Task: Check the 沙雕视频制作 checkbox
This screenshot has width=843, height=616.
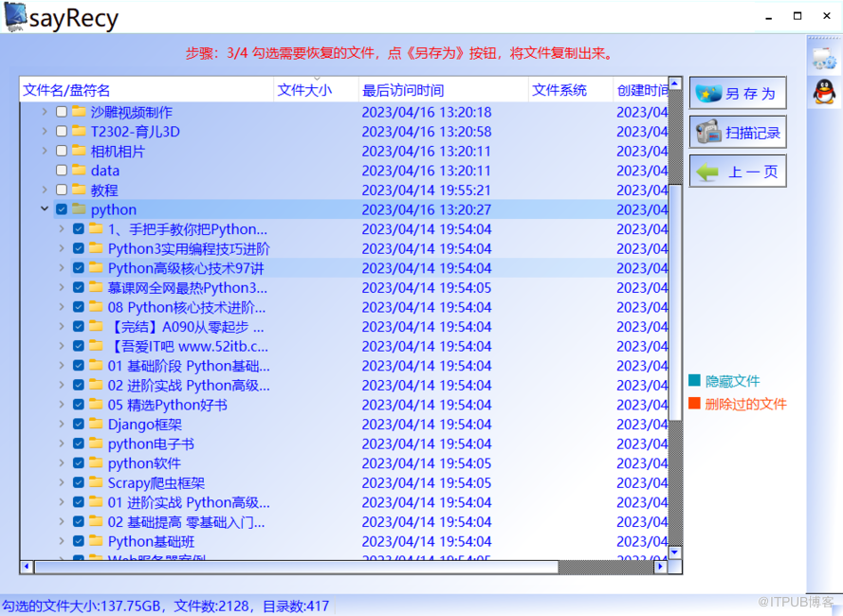Action: (x=62, y=112)
